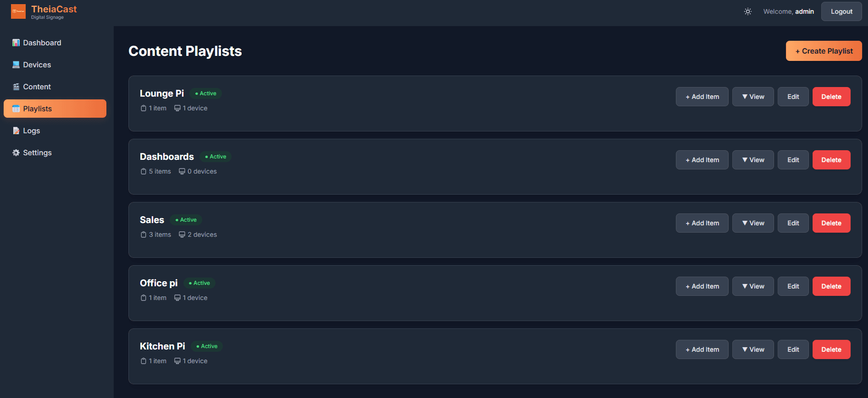
Task: Edit the Sales playlist
Action: point(793,223)
